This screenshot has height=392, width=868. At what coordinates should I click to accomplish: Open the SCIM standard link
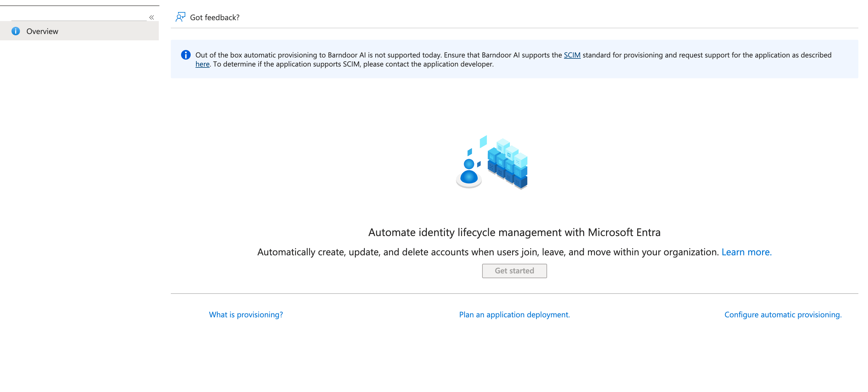572,55
